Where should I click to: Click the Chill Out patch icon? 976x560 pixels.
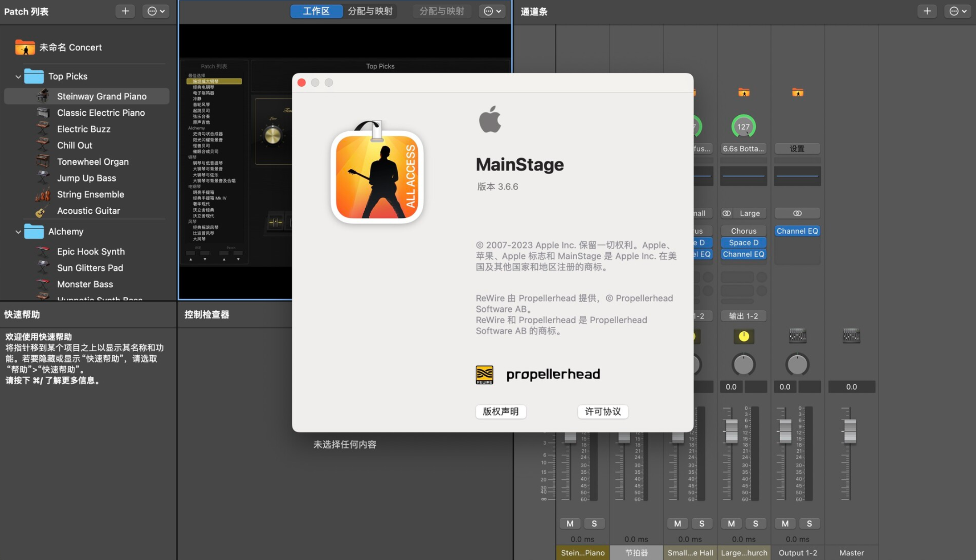point(43,145)
